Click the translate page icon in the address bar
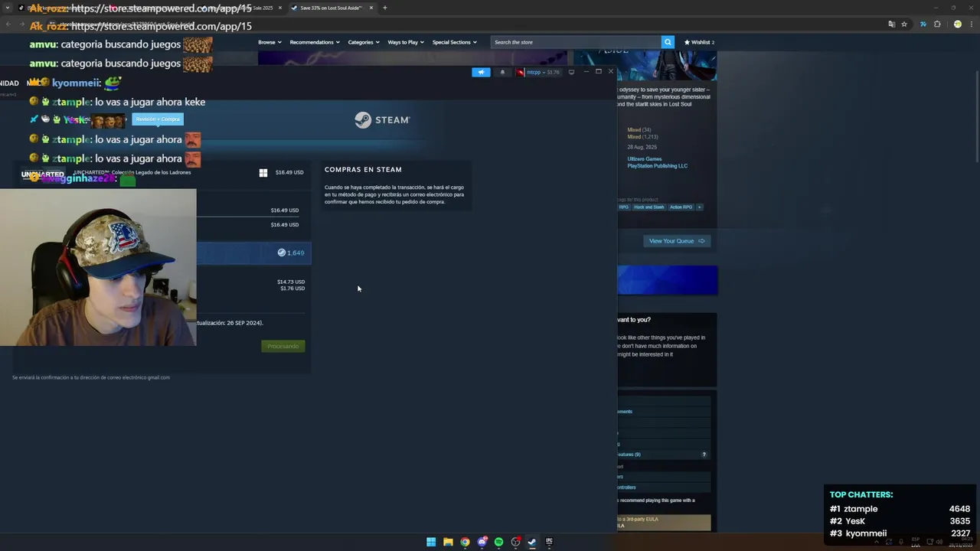Image resolution: width=980 pixels, height=551 pixels. [891, 24]
